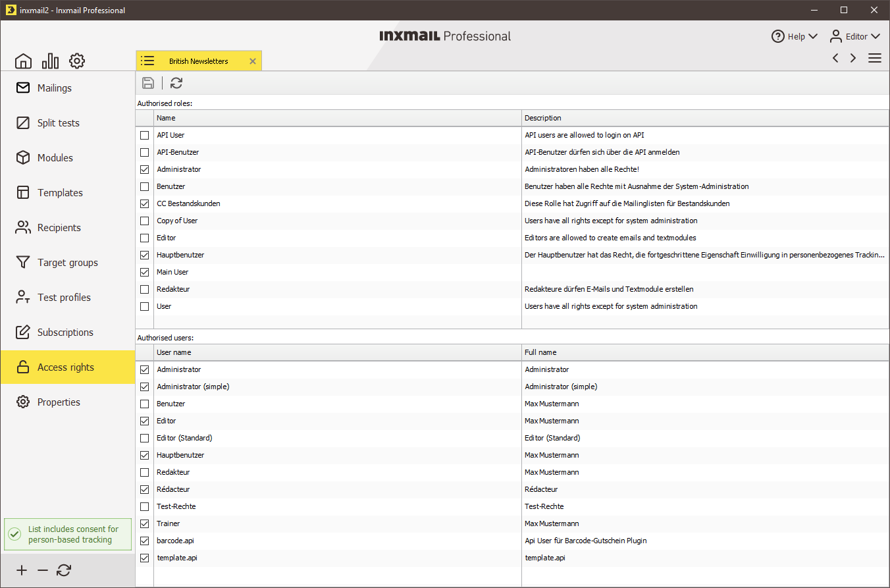
Task: Go to the home screen icon
Action: point(23,61)
